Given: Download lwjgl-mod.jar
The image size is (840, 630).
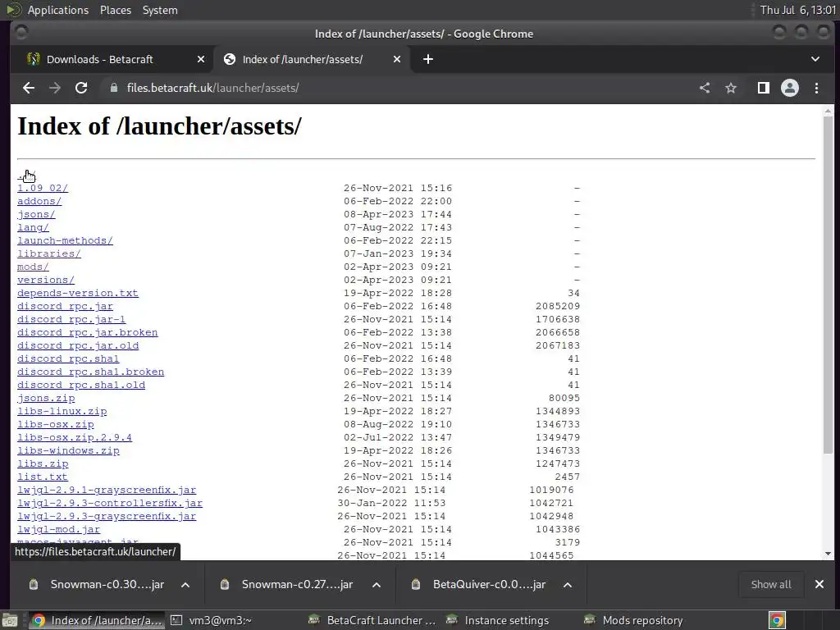Looking at the screenshot, I should 59,529.
